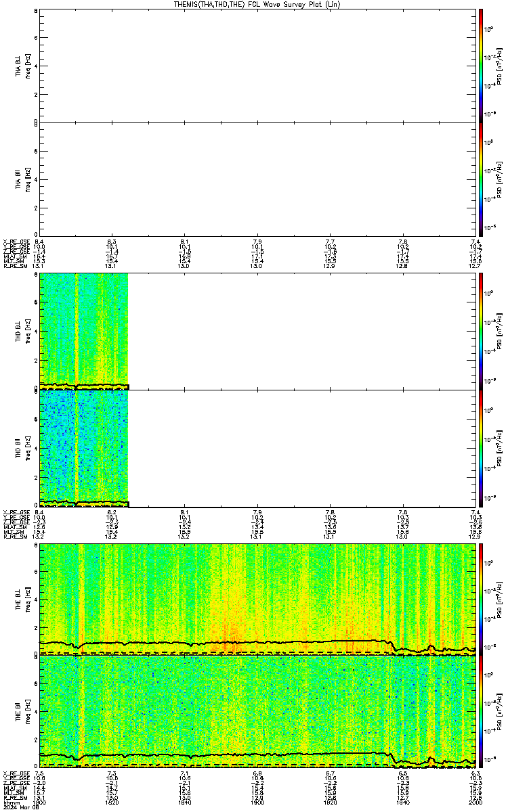Click the THA B-parallel axis label
This screenshot has width=508, height=812.
tap(20, 179)
